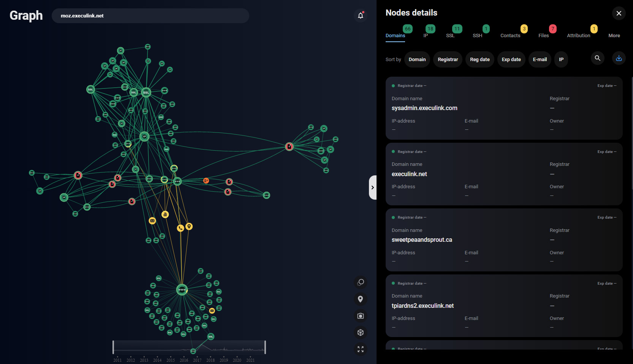Click the notification bell icon
Viewport: 633px width, 364px height.
click(361, 16)
